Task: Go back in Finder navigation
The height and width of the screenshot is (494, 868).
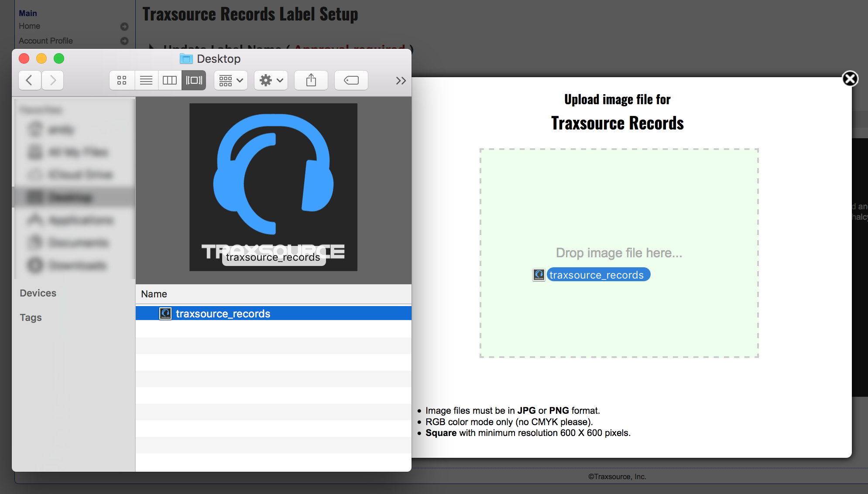Action: (30, 80)
